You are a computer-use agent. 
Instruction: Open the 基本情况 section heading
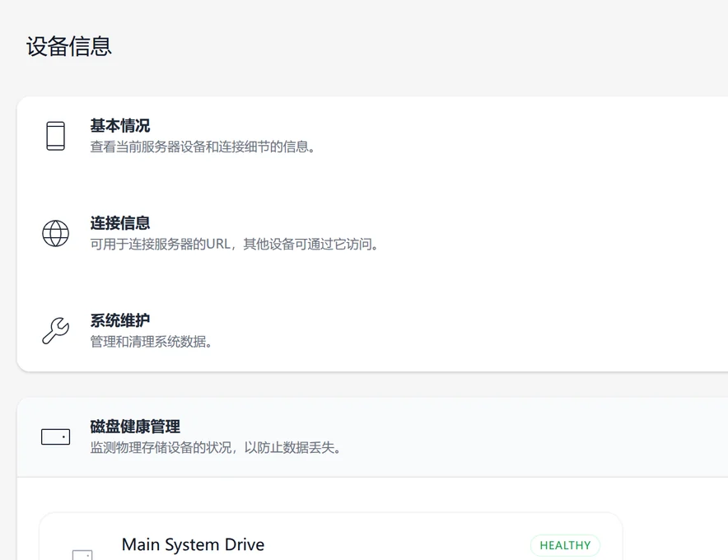(x=120, y=126)
